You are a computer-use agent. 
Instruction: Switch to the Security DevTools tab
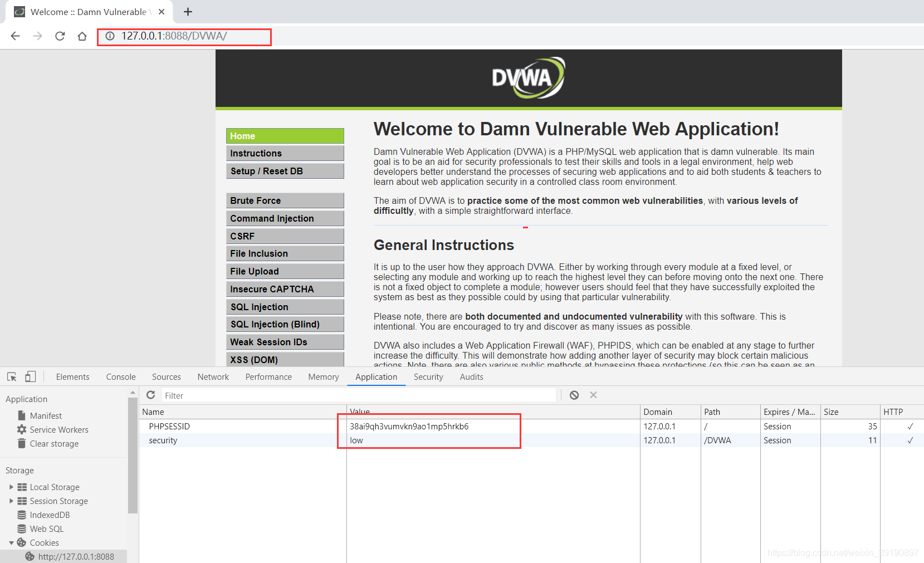(x=428, y=377)
